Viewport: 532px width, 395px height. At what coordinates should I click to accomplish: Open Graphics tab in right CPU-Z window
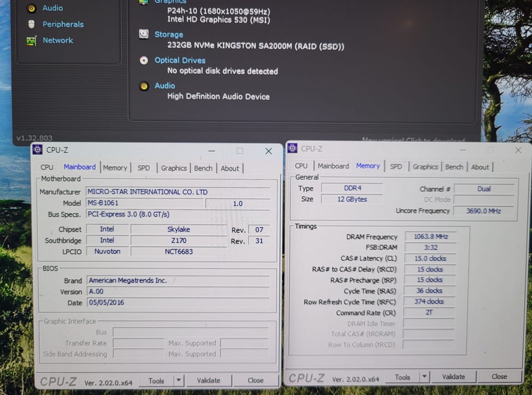coord(425,167)
